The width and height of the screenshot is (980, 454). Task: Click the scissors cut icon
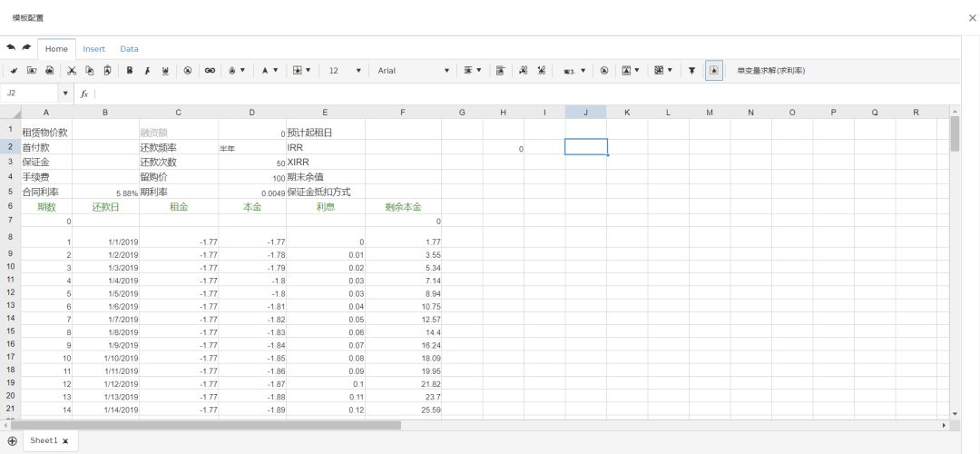[72, 71]
